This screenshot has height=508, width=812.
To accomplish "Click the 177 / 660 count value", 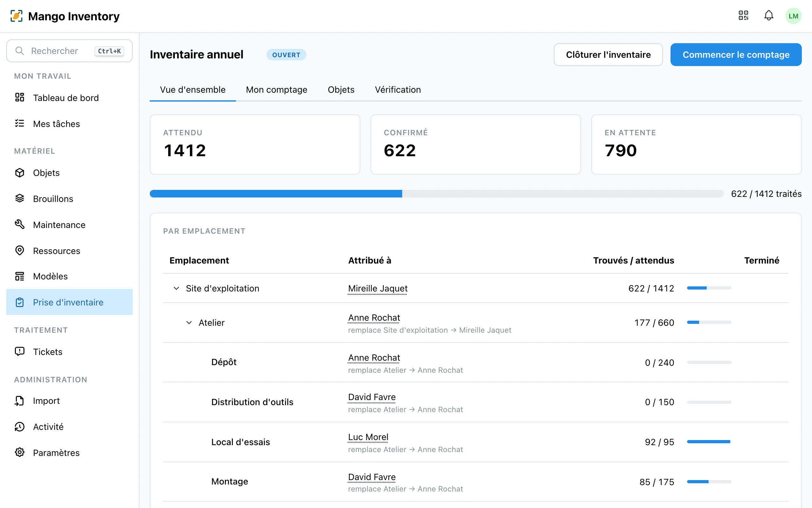I will click(x=654, y=323).
